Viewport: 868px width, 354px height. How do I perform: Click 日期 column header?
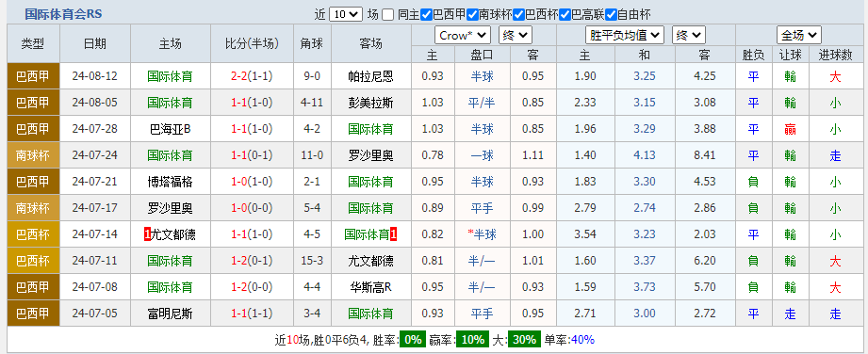(x=94, y=43)
